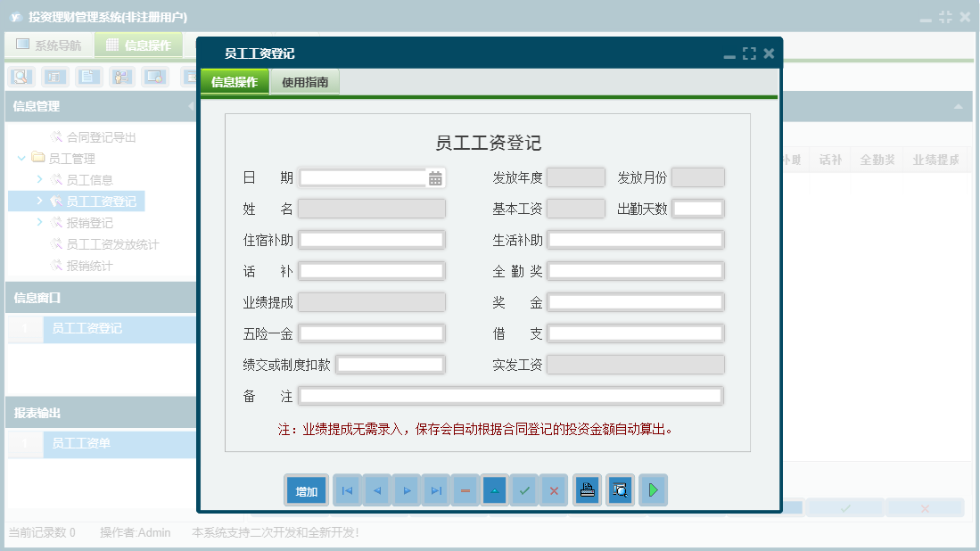Go to next record icon
The image size is (980, 551).
click(x=406, y=489)
